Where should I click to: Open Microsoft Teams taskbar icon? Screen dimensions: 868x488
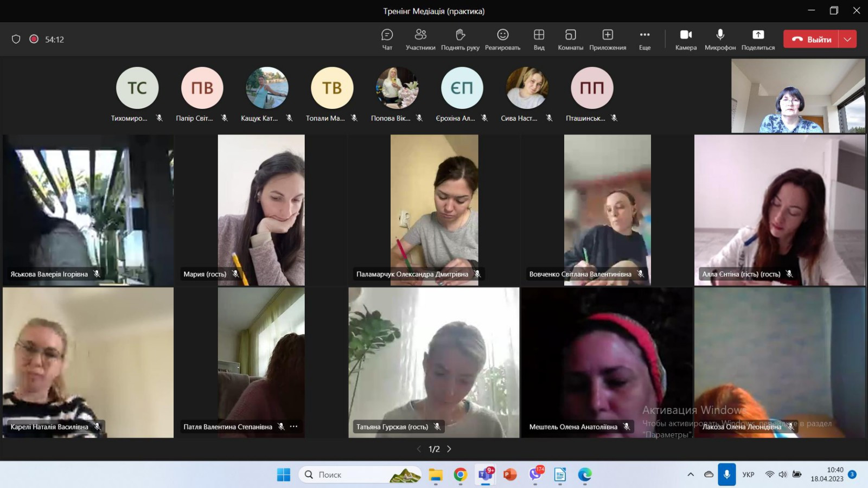tap(486, 474)
